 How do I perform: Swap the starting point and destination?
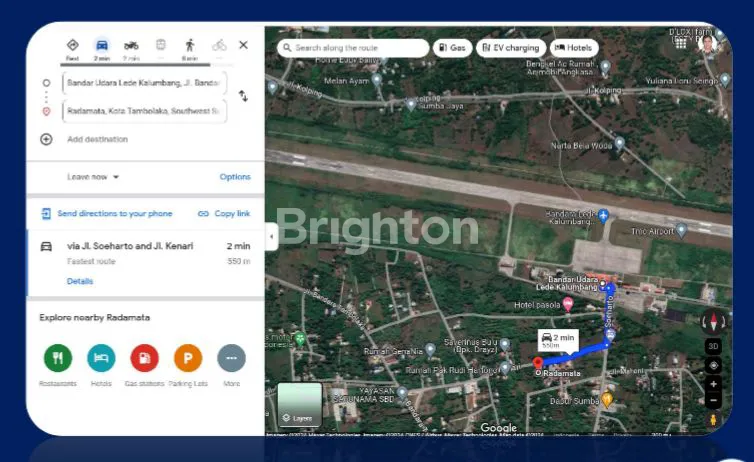(x=243, y=95)
